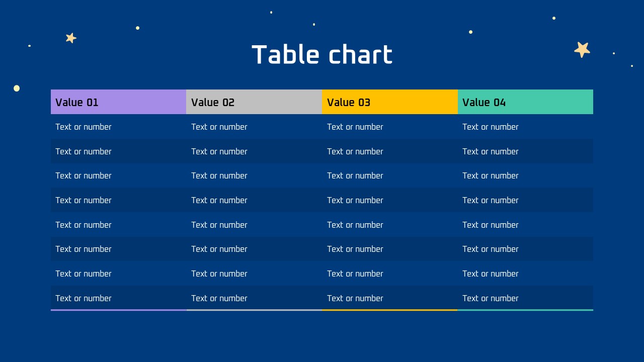Click the first-row cell under Value 01
This screenshot has height=362, width=644.
[x=118, y=127]
